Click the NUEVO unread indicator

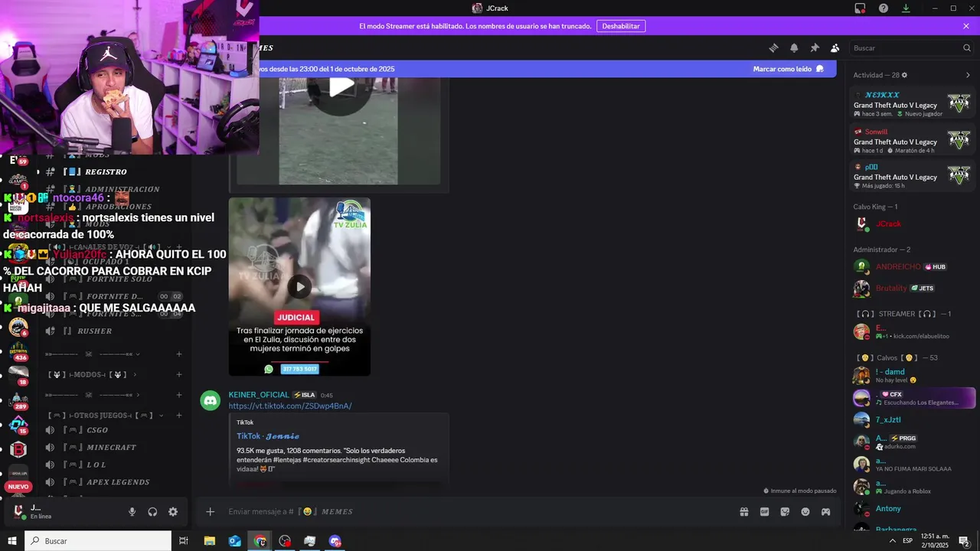[x=18, y=487]
